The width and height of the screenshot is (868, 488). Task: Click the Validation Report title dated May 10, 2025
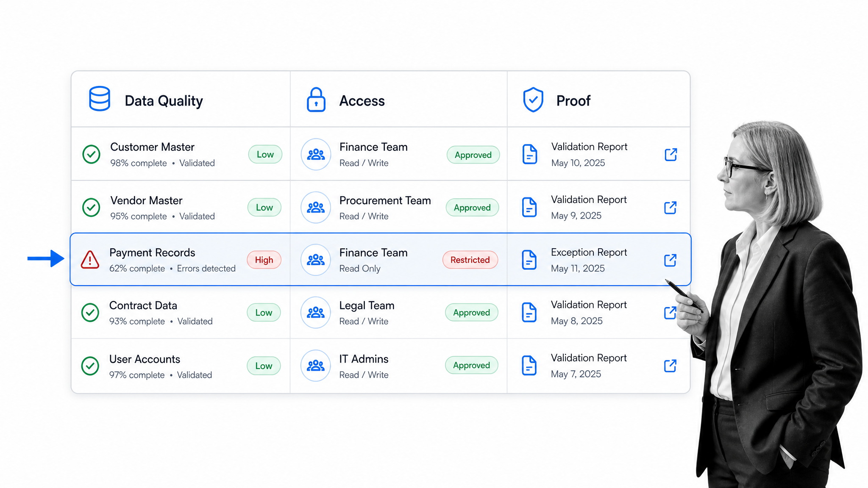tap(589, 147)
